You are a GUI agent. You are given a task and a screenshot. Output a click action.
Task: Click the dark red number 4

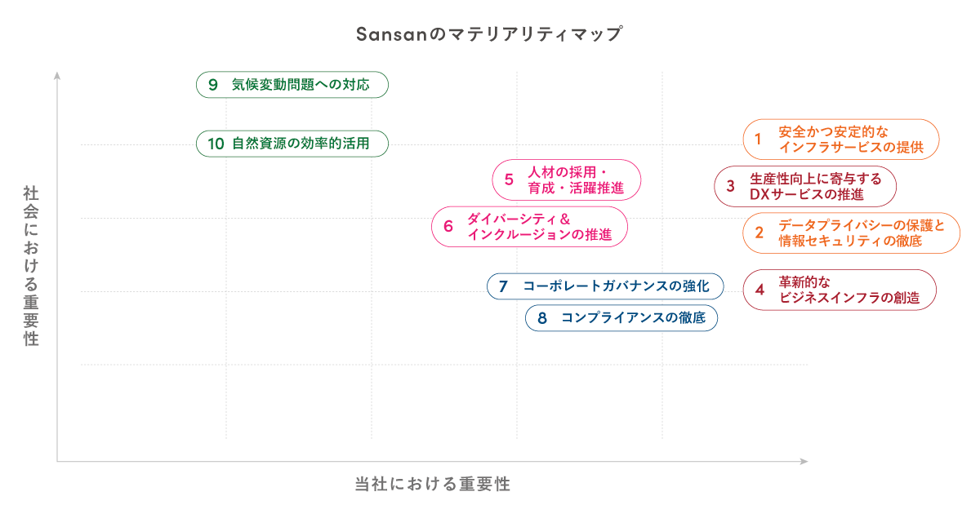[759, 290]
